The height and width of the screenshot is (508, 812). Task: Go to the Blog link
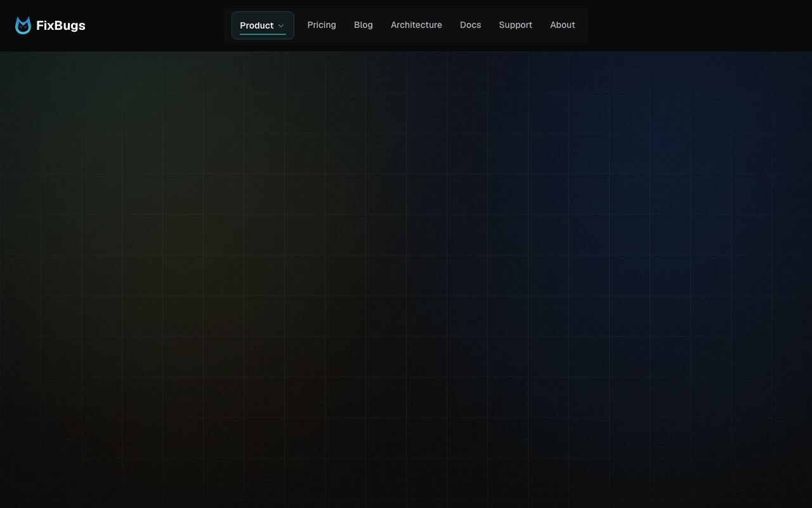pos(363,25)
